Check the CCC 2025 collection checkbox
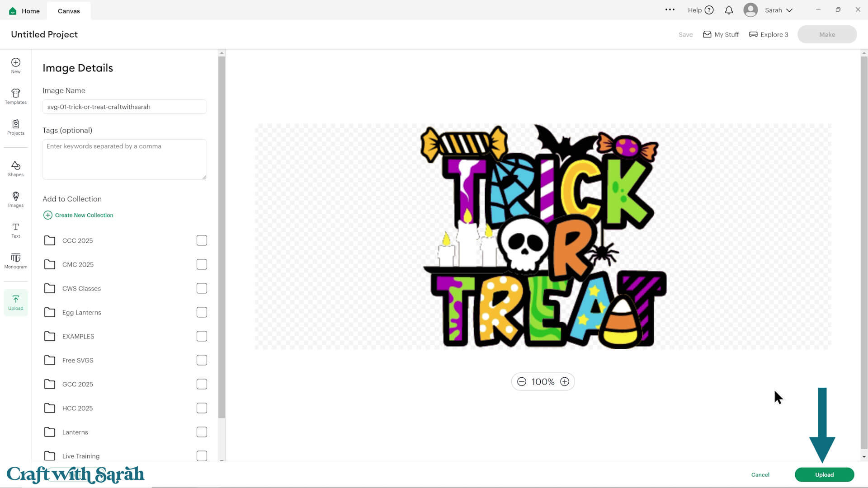The width and height of the screenshot is (868, 488). click(202, 240)
